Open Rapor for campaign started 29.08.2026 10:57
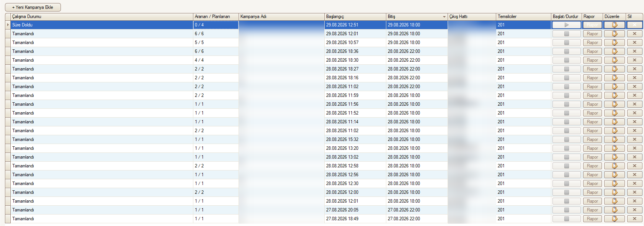The height and width of the screenshot is (226, 644). pos(592,43)
